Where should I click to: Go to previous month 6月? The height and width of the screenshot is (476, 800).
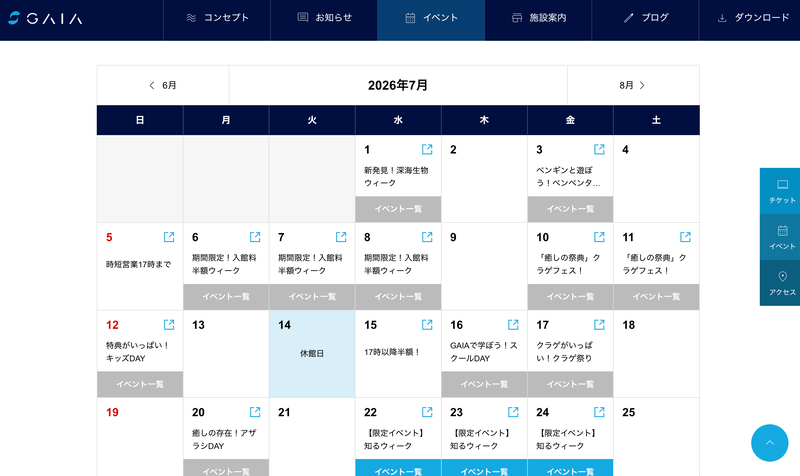163,85
